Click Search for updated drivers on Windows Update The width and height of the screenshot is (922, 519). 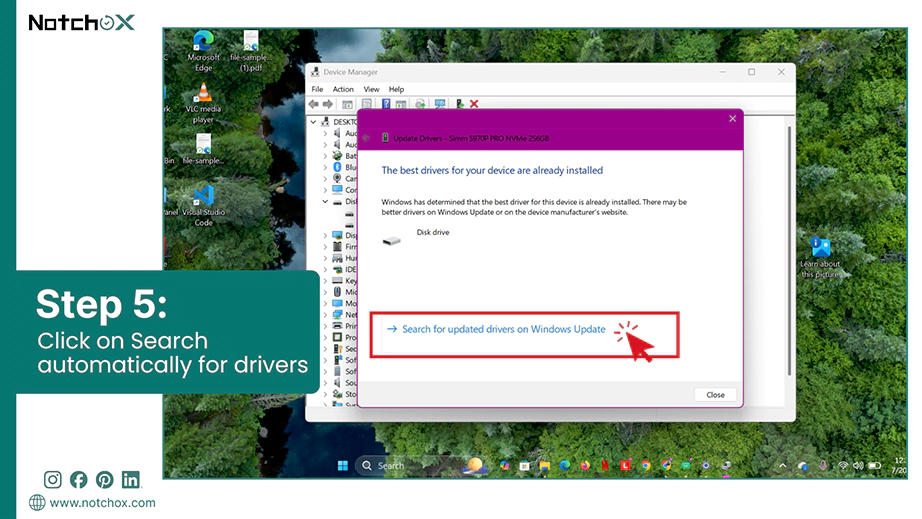click(503, 329)
